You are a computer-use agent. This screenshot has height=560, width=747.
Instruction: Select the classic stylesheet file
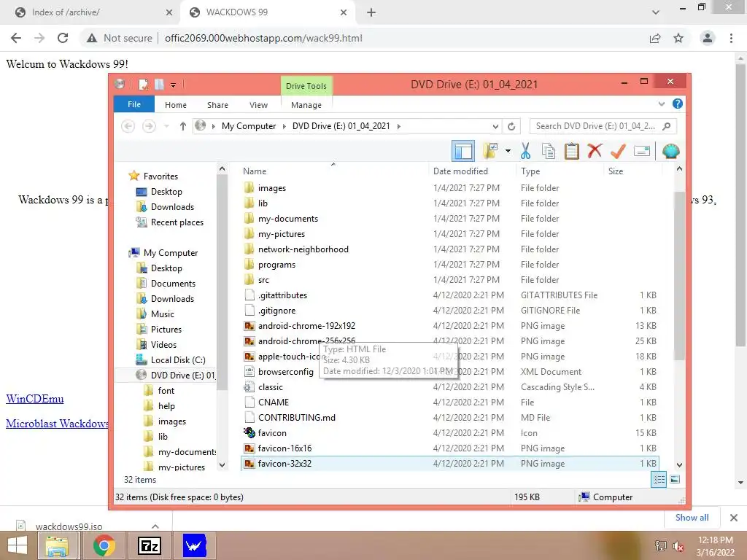[270, 387]
